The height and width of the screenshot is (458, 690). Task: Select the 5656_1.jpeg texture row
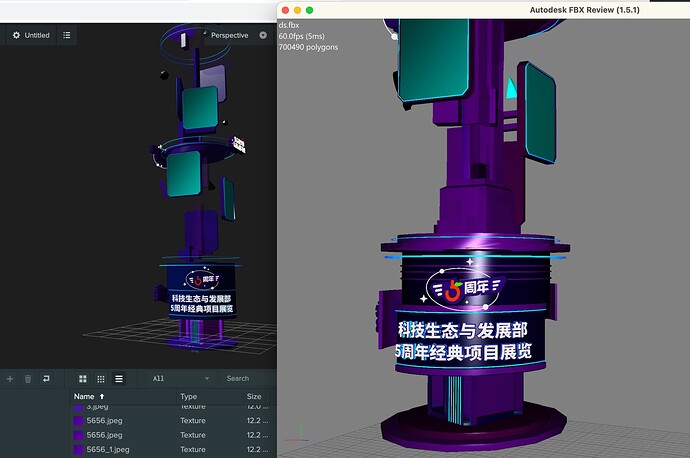point(173,449)
